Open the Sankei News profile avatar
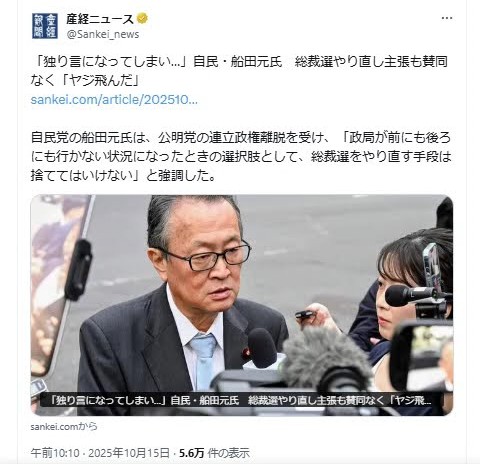This screenshot has height=464, width=480. tap(45, 26)
